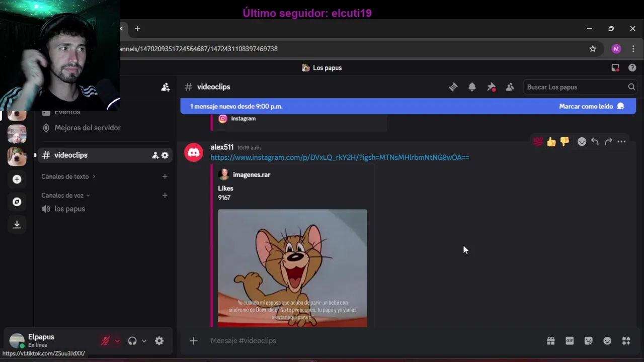Click the videoclips channel header name
Screen dimensions: 644x362
213,87
